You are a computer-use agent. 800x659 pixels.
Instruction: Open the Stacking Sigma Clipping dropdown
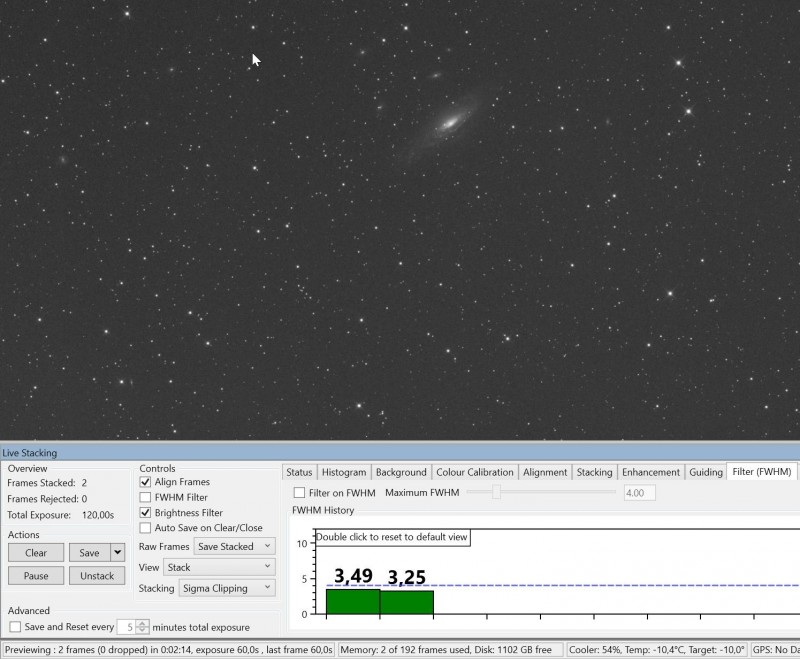(x=227, y=588)
